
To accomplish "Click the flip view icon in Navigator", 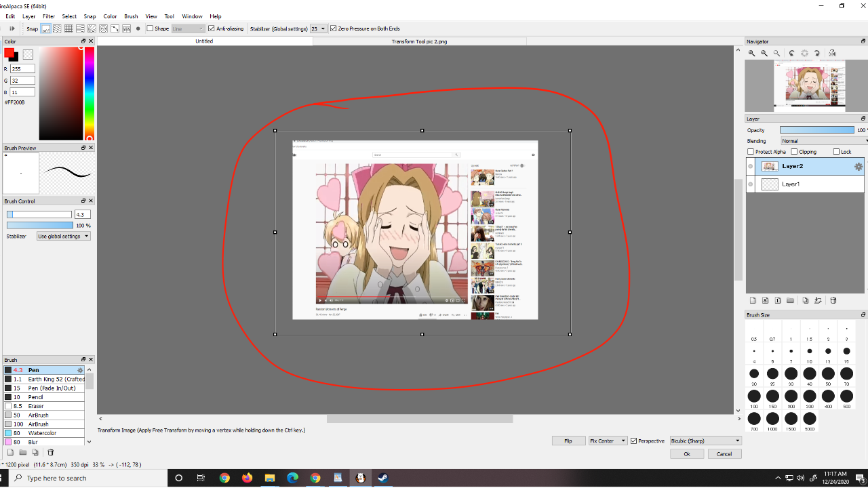I will tap(832, 53).
